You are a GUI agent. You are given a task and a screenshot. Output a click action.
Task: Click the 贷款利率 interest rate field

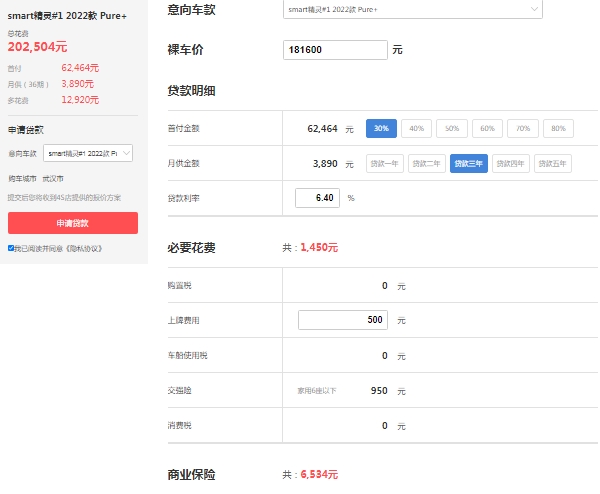point(317,198)
